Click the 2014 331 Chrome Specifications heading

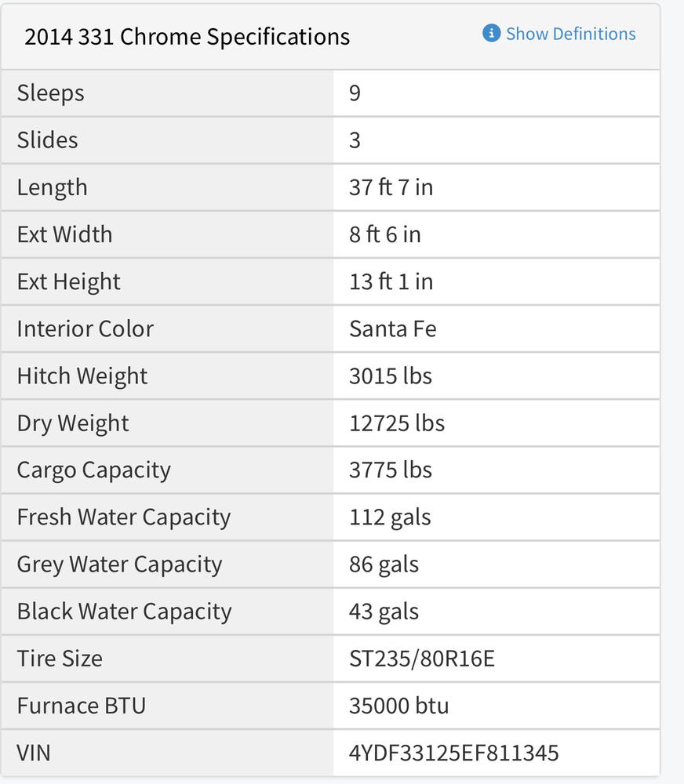coord(187,37)
